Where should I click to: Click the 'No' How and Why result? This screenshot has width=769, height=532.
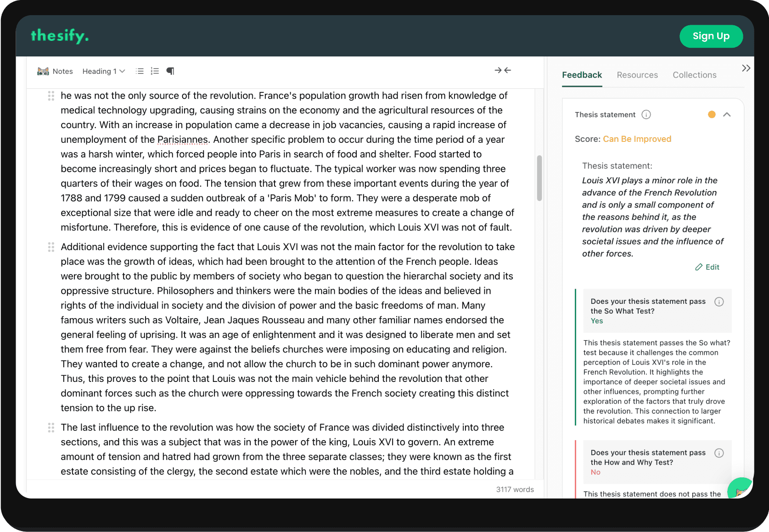(595, 472)
